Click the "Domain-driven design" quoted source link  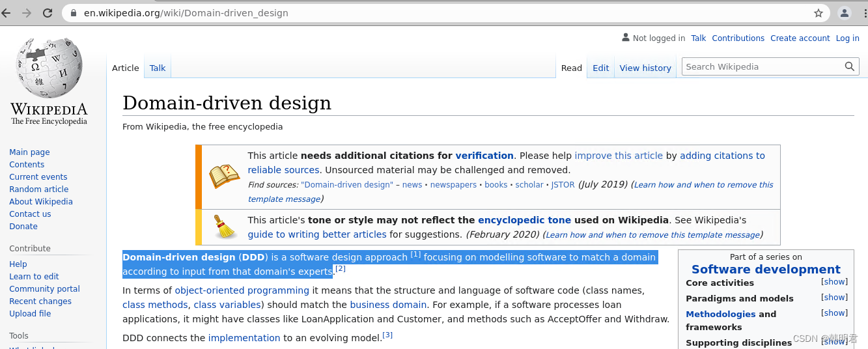point(347,185)
